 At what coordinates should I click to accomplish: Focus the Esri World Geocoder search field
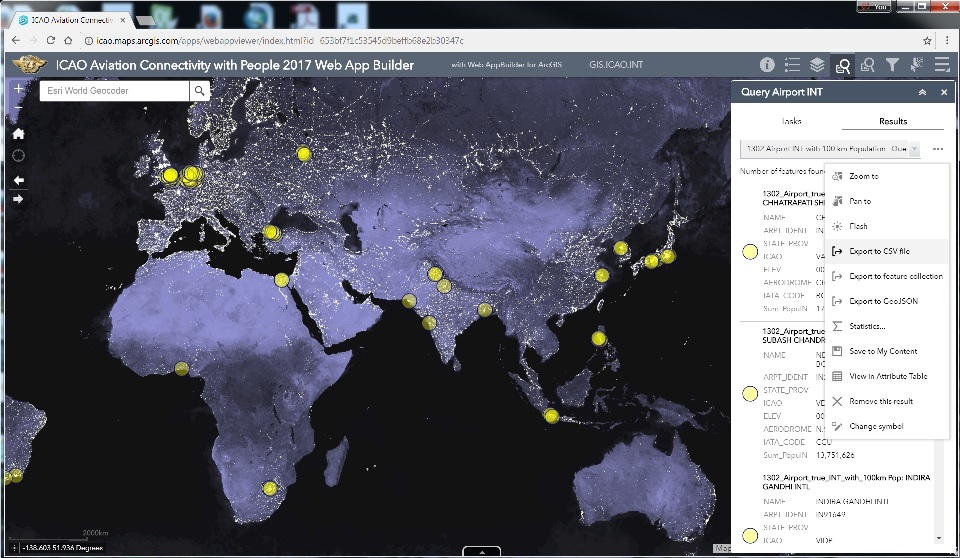[114, 91]
